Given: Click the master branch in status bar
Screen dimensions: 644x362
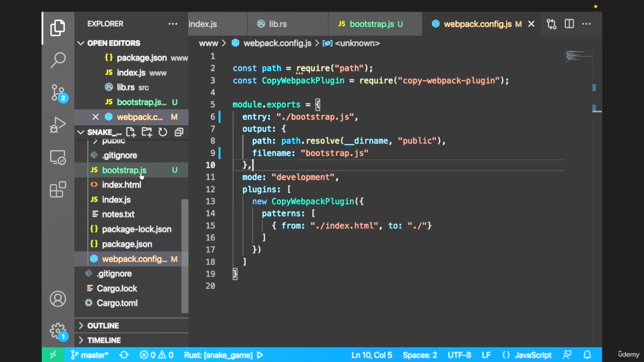Looking at the screenshot, I should 90,355.
